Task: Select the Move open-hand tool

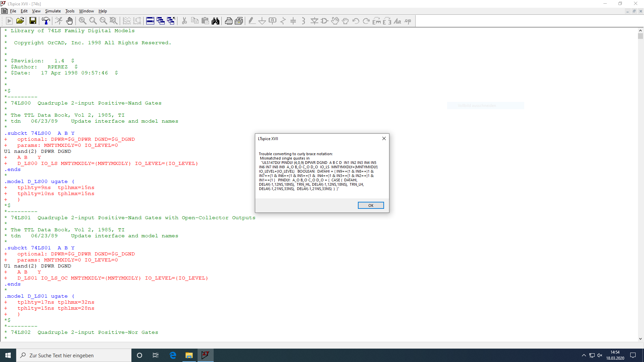Action: [x=335, y=21]
